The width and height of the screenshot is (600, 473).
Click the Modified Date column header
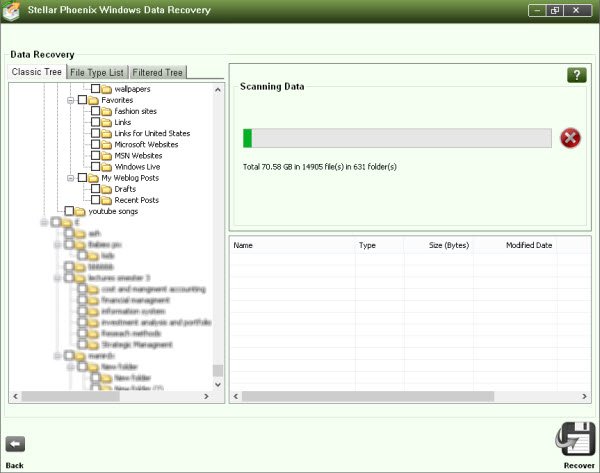pyautogui.click(x=529, y=244)
